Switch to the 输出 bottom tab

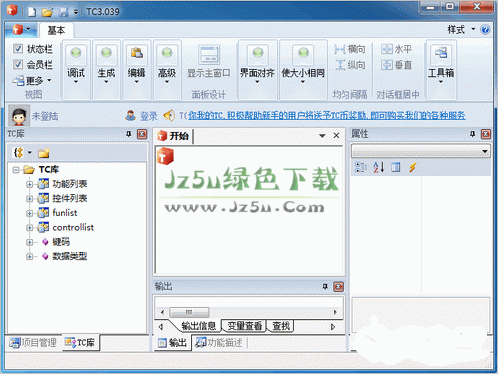point(173,342)
